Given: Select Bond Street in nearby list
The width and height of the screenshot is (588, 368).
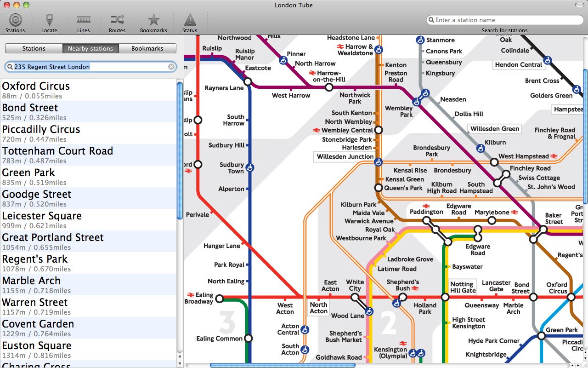Looking at the screenshot, I should (88, 112).
